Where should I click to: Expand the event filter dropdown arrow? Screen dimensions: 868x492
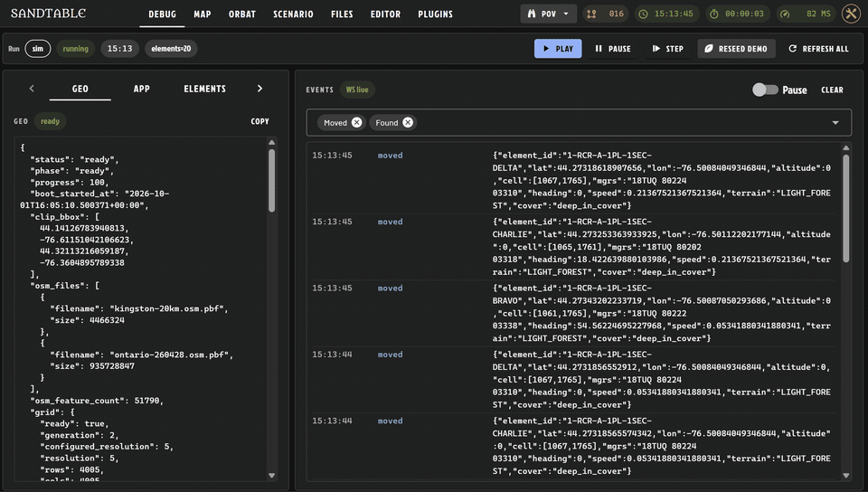(x=835, y=123)
